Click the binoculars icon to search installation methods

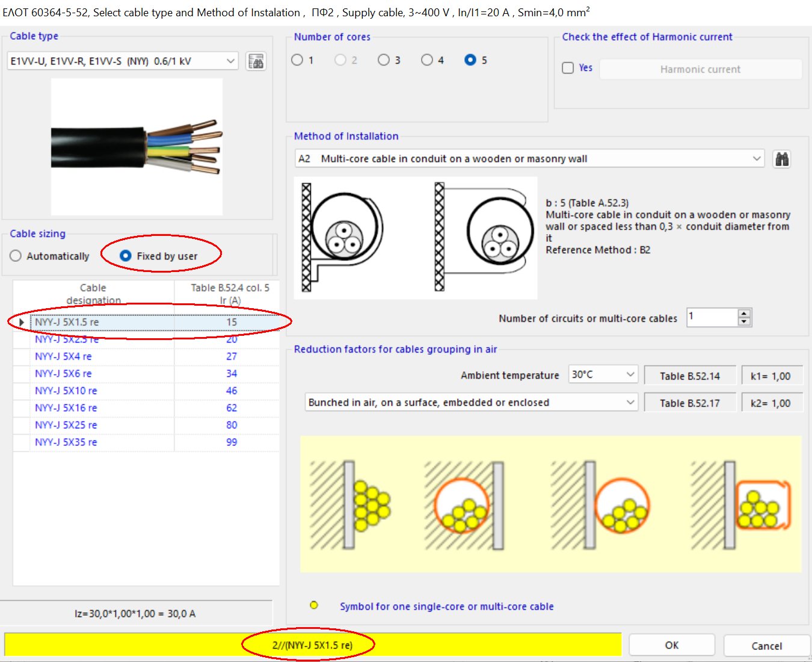pyautogui.click(x=781, y=158)
